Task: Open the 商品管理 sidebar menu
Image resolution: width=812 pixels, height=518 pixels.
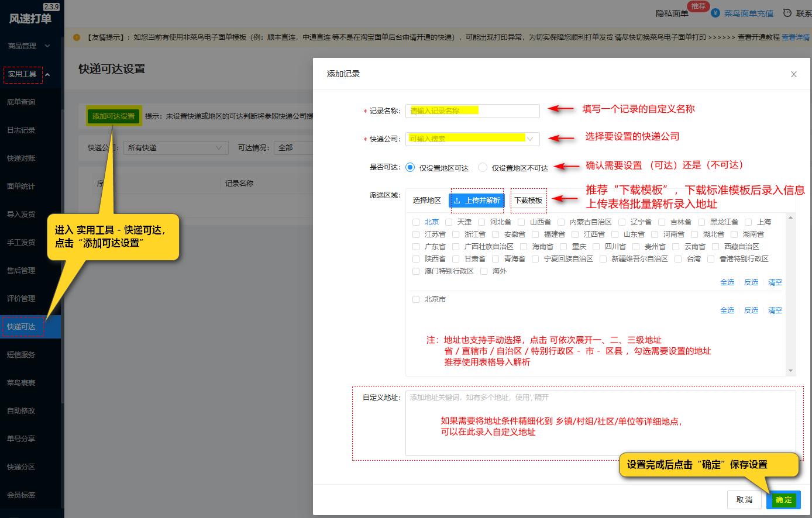Action: 23,45
